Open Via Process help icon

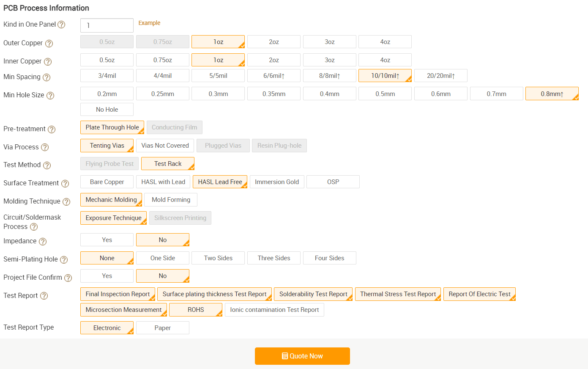pos(45,147)
